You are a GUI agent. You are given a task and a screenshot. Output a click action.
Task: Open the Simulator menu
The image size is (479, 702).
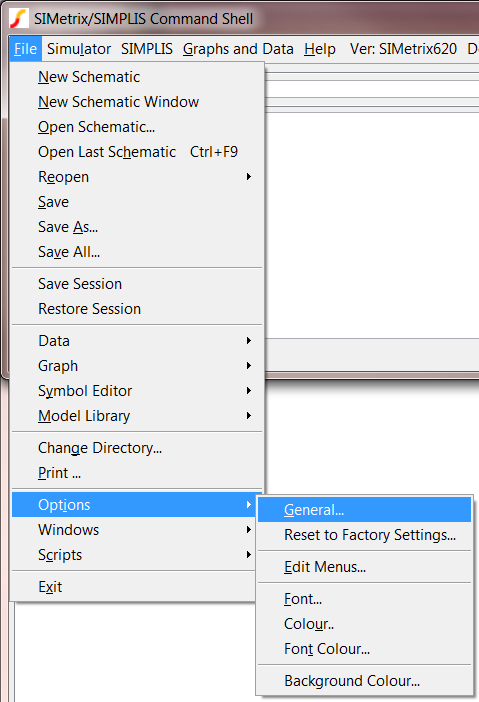point(79,49)
